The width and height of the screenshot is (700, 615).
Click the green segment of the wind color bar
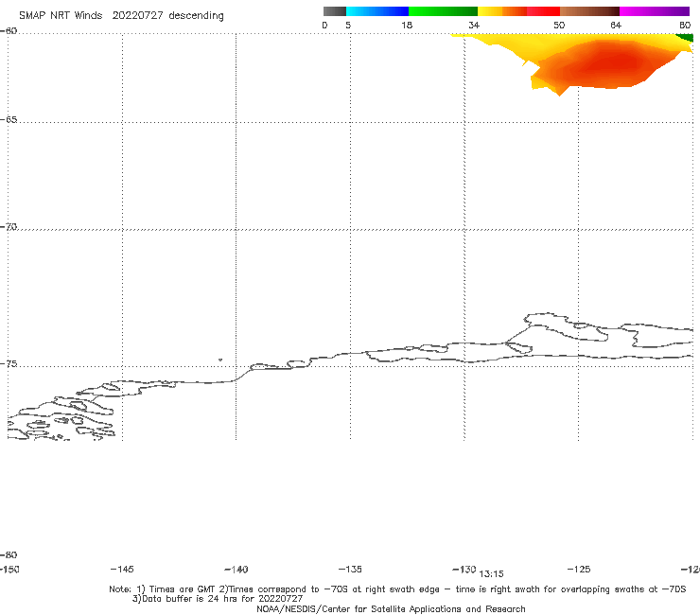pyautogui.click(x=444, y=11)
